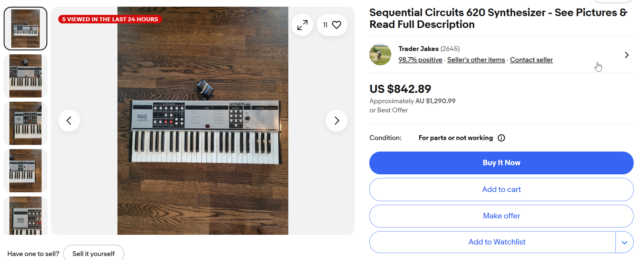Expand the main image to fullscreen

pyautogui.click(x=302, y=25)
